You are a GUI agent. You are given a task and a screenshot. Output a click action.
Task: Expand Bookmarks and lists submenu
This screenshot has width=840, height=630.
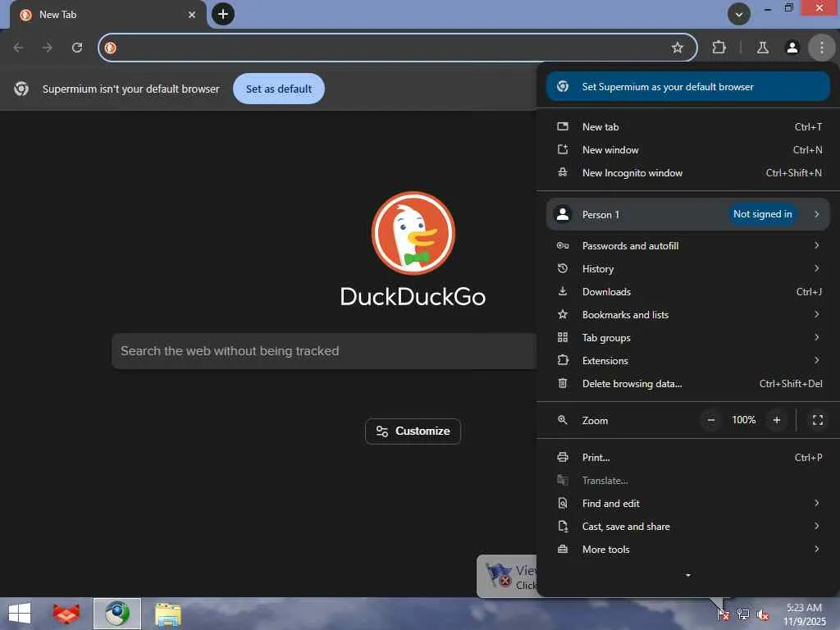tap(688, 315)
